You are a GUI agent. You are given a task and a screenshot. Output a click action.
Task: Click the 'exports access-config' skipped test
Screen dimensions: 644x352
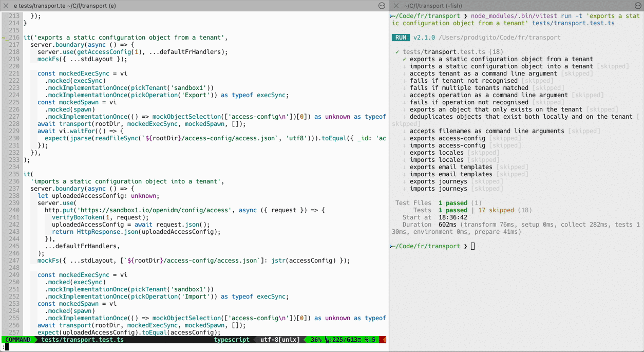447,138
